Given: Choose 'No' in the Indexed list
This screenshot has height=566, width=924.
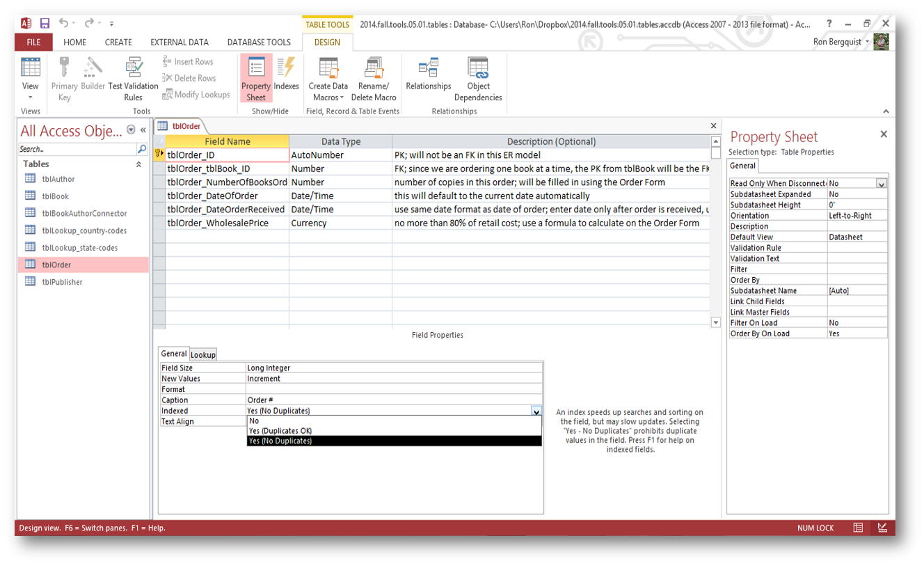Looking at the screenshot, I should point(254,421).
